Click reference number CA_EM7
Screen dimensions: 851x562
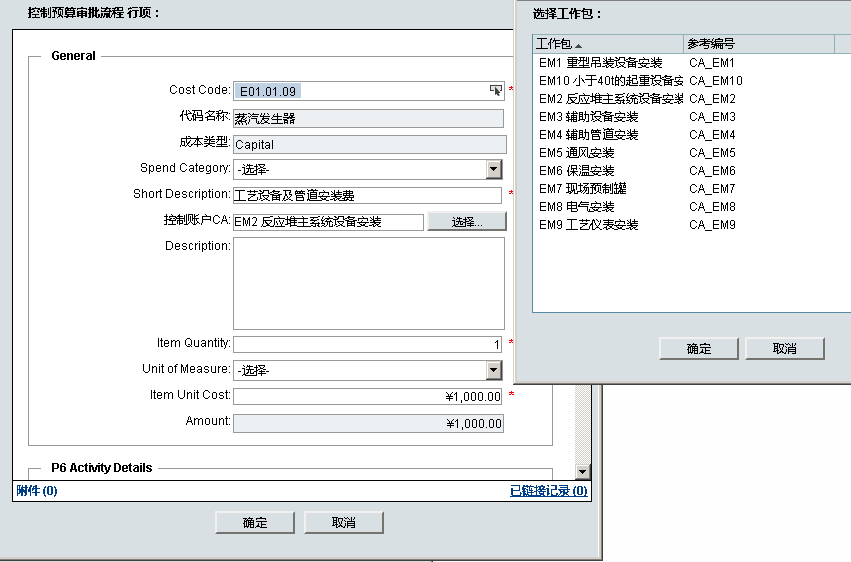coord(712,189)
